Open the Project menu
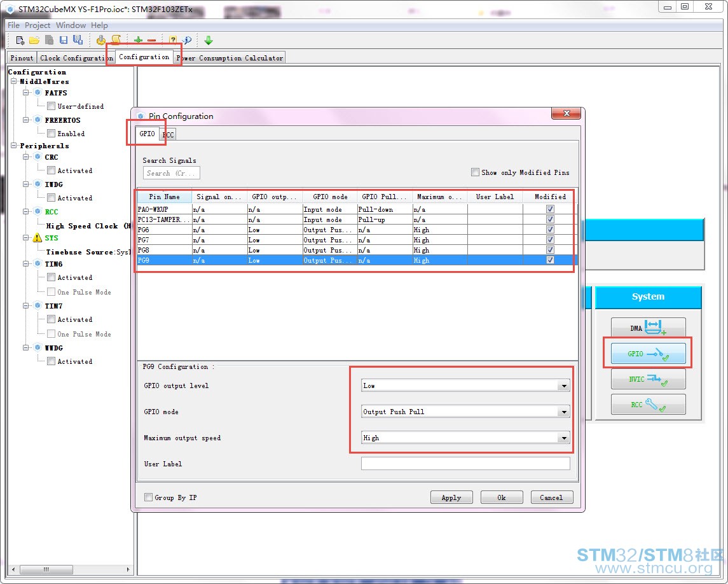Screen dimensions: 728x584 click(37, 25)
